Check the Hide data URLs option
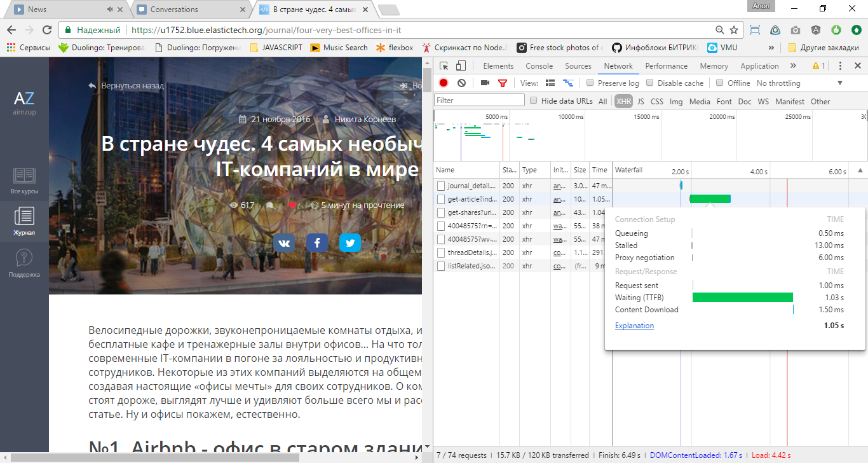Screen dimensions: 868x463 (534, 100)
